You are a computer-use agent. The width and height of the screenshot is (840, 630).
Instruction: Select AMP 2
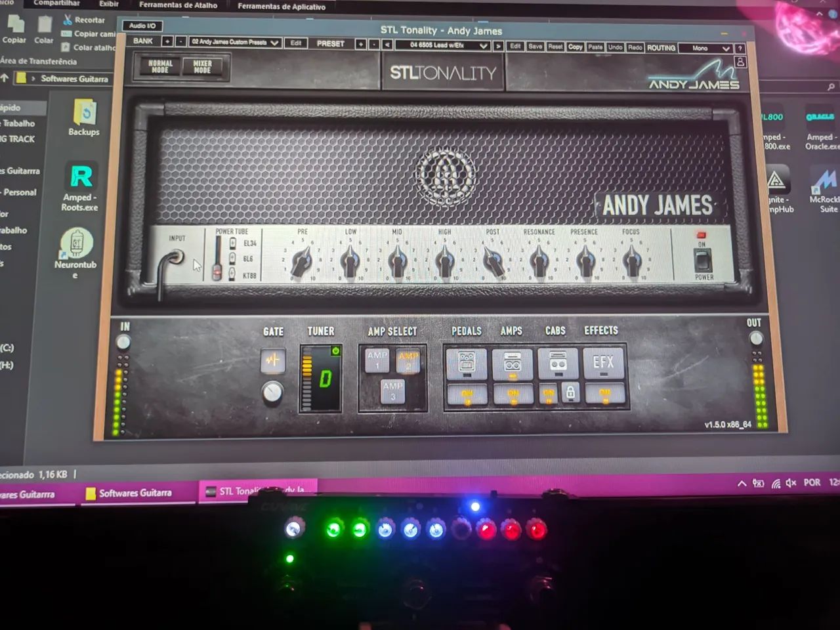(x=408, y=360)
